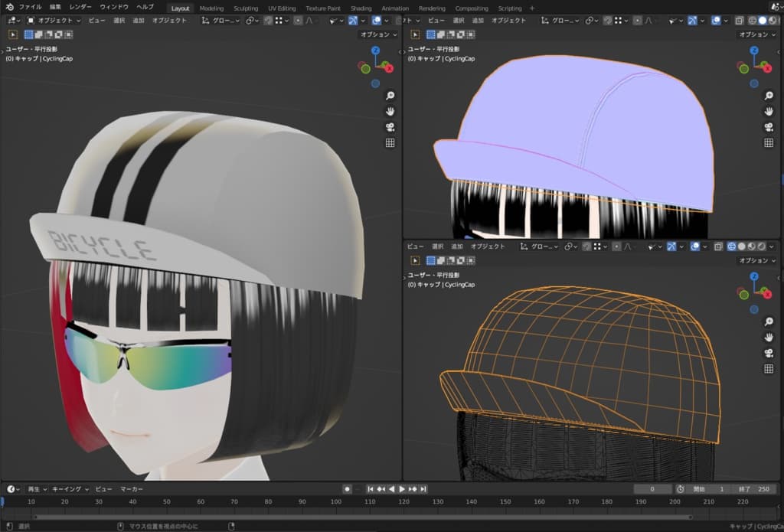Open the ファイル menu

[x=30, y=7]
